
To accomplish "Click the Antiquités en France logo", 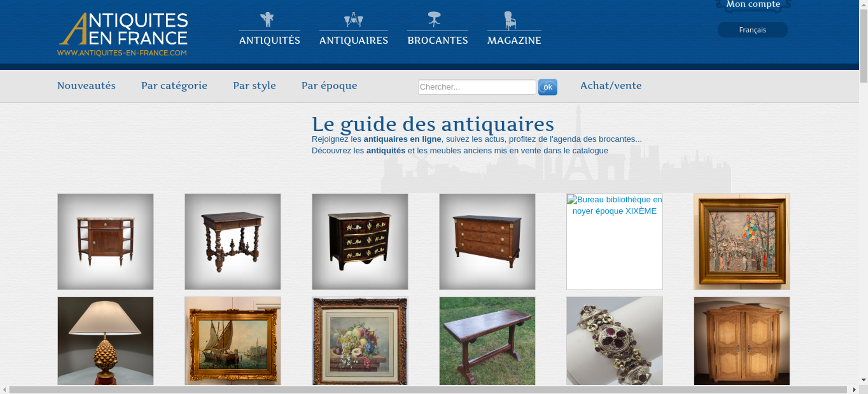I will click(123, 34).
